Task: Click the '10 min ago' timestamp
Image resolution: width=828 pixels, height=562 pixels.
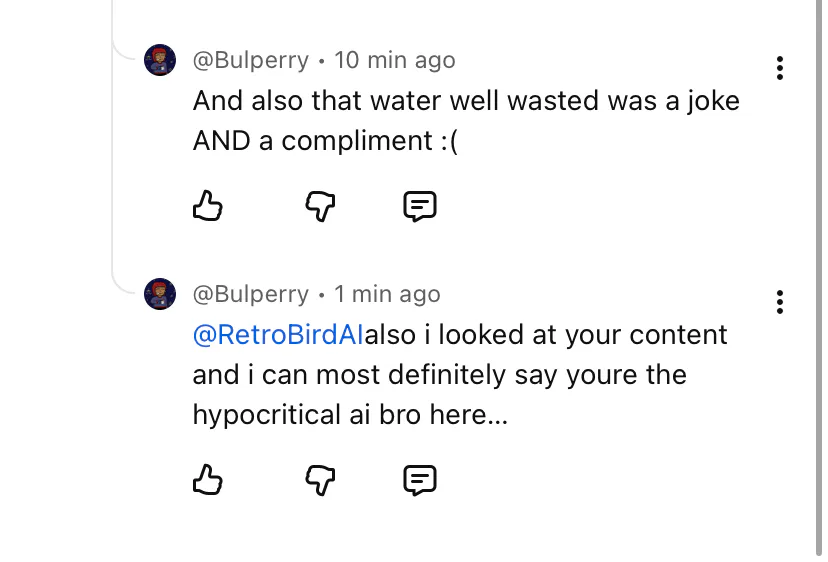Action: pos(395,60)
